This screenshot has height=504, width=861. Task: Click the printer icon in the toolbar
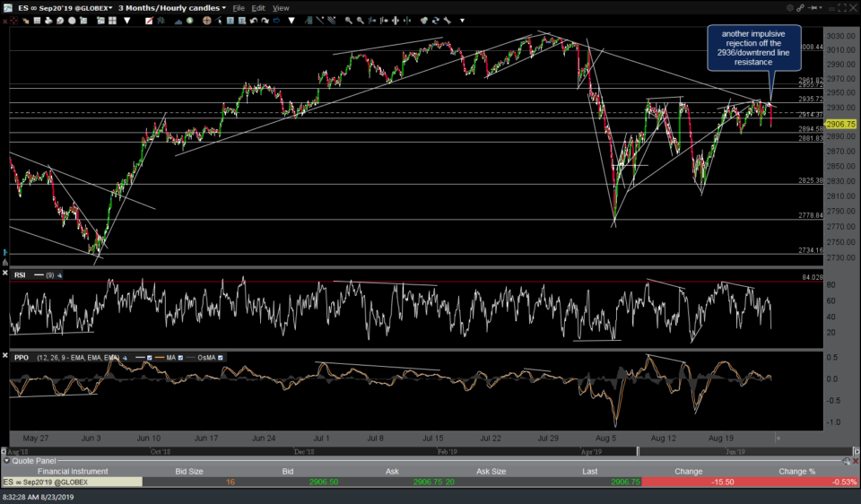tap(48, 21)
